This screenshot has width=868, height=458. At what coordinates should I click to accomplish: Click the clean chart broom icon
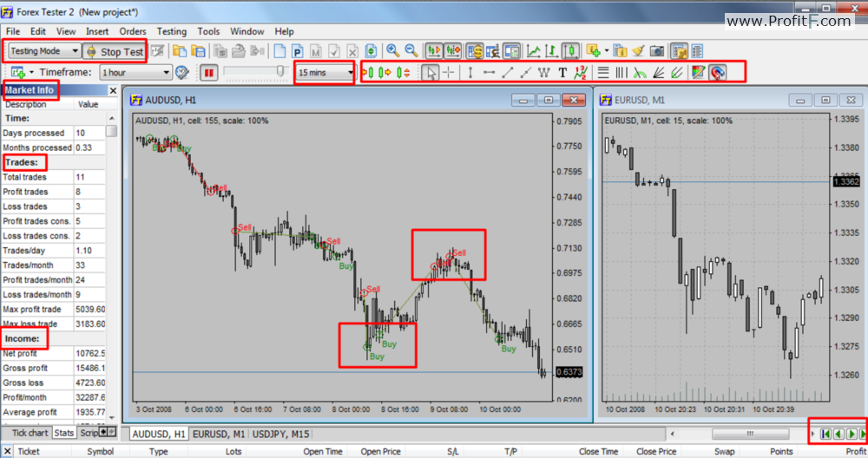(638, 51)
